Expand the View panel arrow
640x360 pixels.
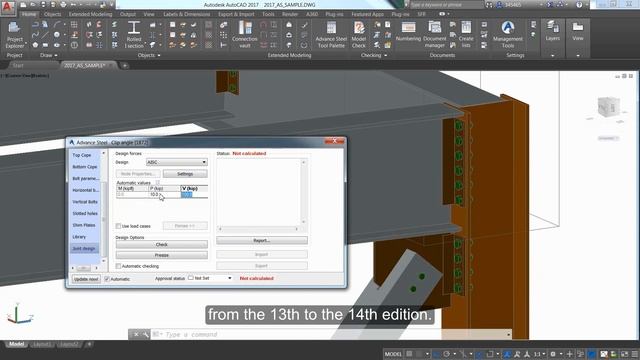[578, 56]
